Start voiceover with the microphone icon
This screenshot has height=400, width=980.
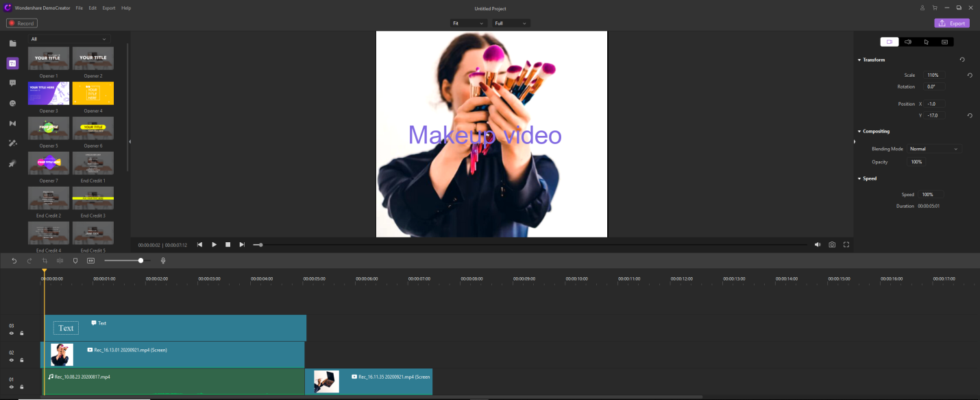163,261
